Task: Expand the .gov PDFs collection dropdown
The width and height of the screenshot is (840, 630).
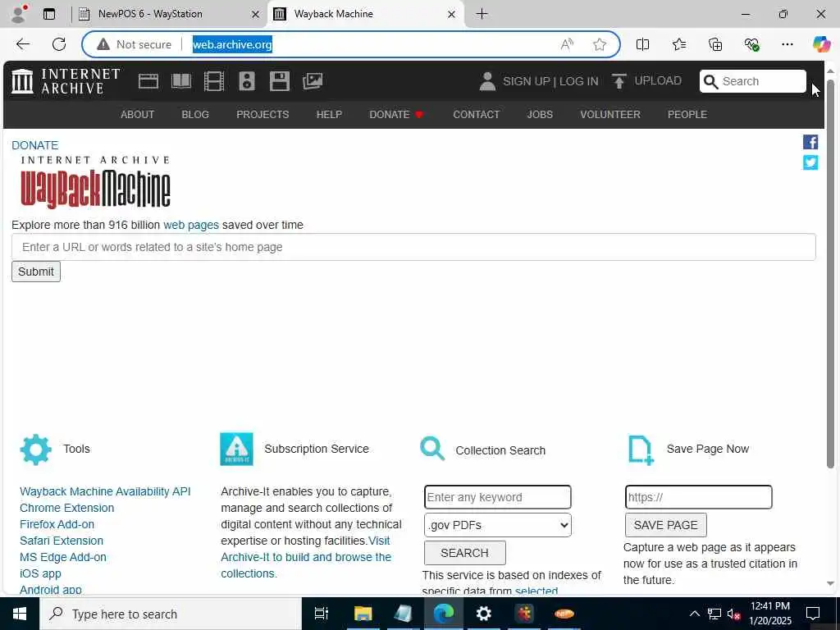Action: (498, 525)
